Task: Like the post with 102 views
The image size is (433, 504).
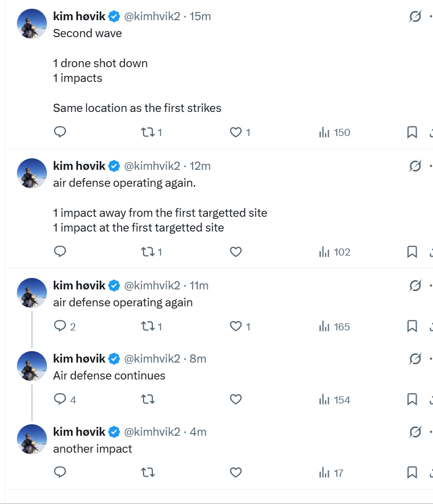Action: [x=236, y=252]
